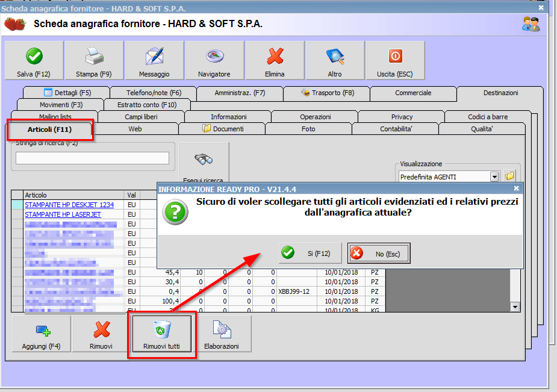
Task: Click the Articolo column header
Action: pyautogui.click(x=74, y=195)
